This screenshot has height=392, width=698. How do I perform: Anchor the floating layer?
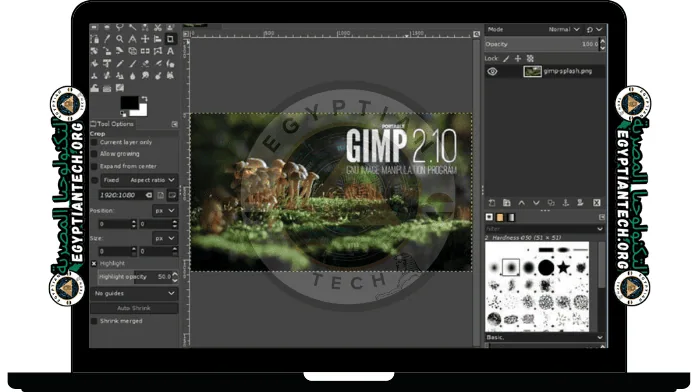coord(565,203)
